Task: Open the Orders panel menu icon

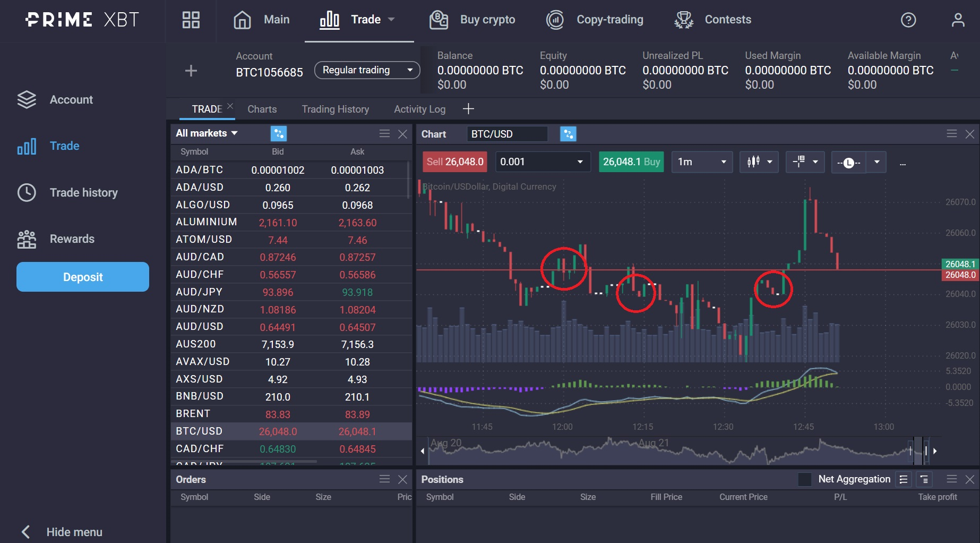Action: (x=385, y=479)
